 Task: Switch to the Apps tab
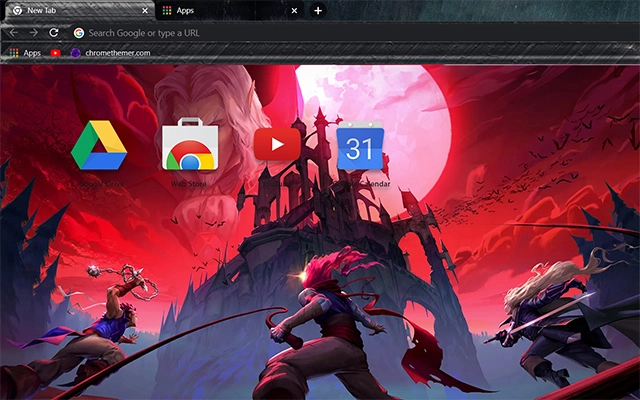tap(229, 11)
